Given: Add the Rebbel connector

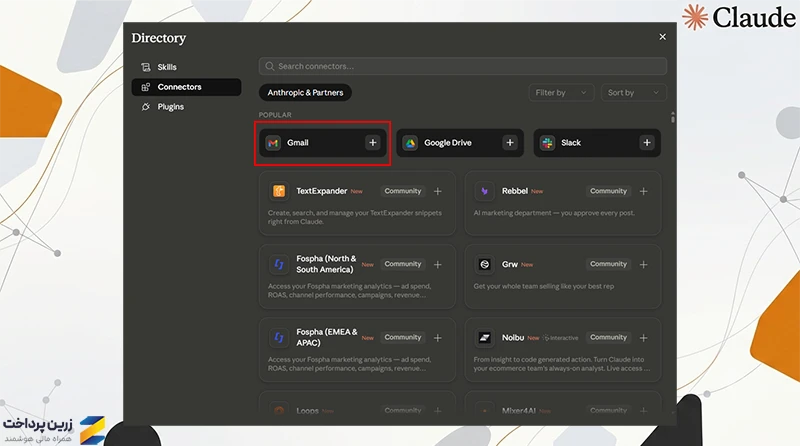Looking at the screenshot, I should [643, 191].
